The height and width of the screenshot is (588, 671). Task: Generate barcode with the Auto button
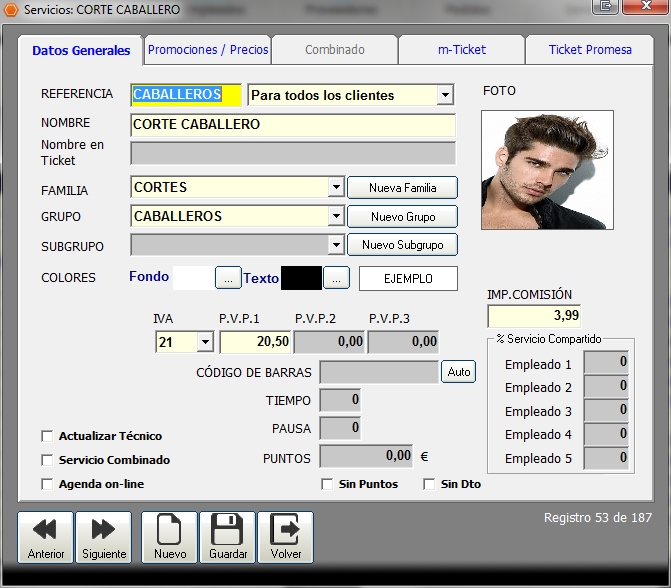[458, 371]
